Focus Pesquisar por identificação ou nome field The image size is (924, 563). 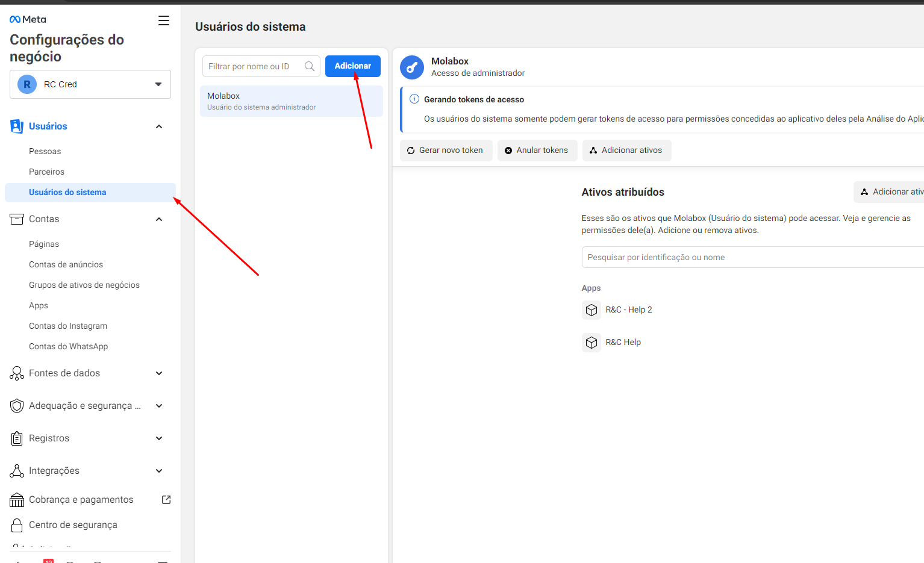point(753,257)
